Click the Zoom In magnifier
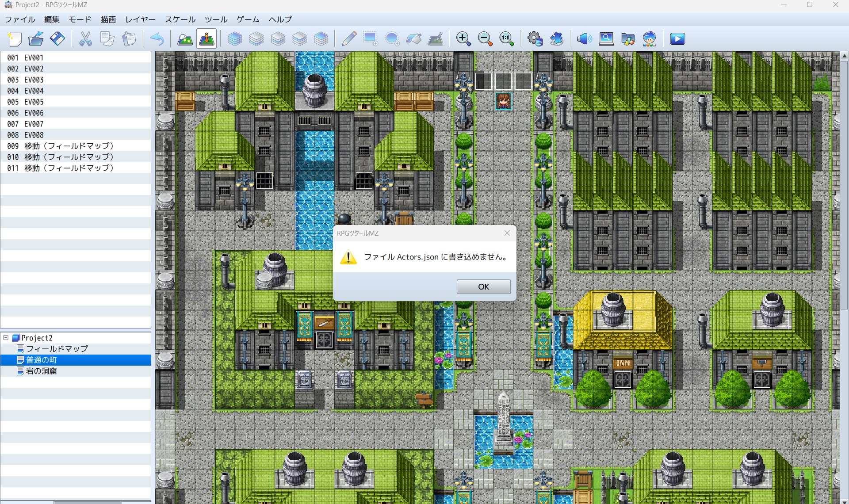The image size is (849, 504). pos(463,39)
